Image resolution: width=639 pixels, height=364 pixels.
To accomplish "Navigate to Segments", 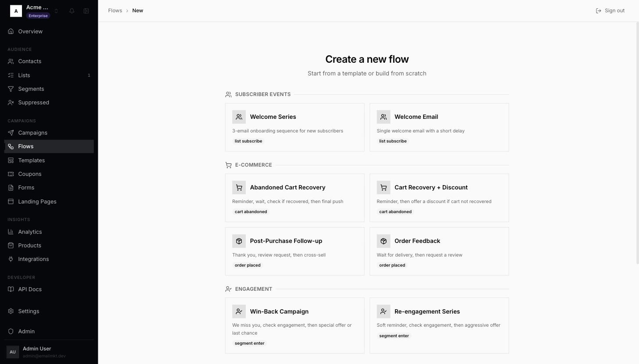I will pyautogui.click(x=49, y=89).
